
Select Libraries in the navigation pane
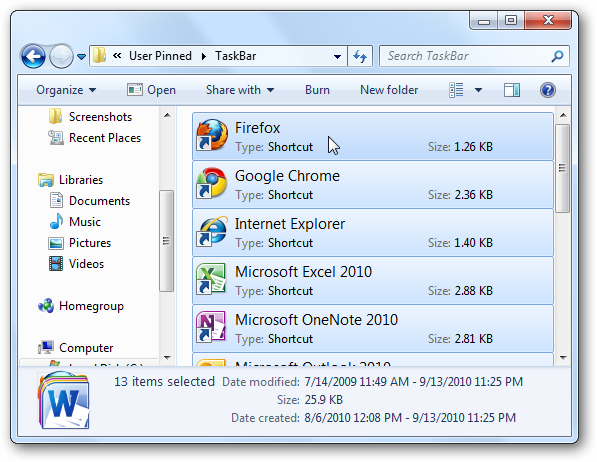point(81,179)
